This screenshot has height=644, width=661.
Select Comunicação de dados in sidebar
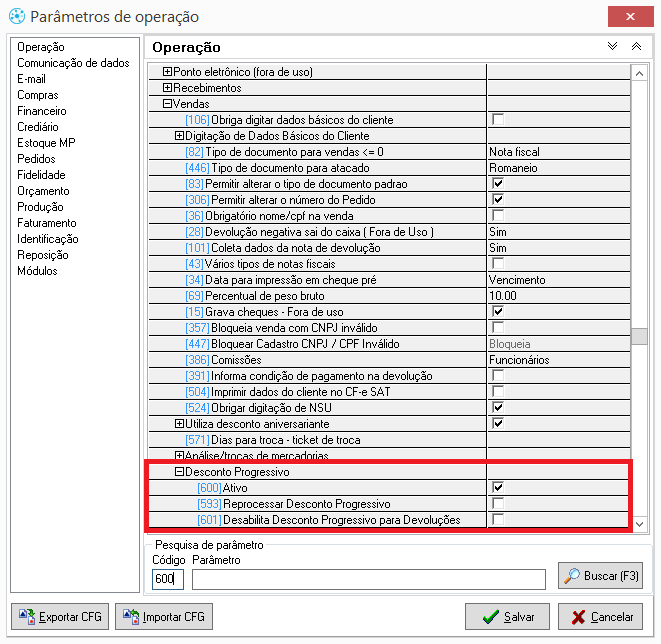click(73, 63)
